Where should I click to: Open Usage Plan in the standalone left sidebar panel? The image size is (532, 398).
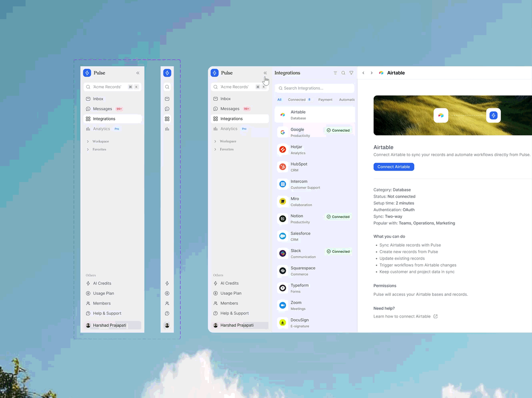[x=112, y=293]
